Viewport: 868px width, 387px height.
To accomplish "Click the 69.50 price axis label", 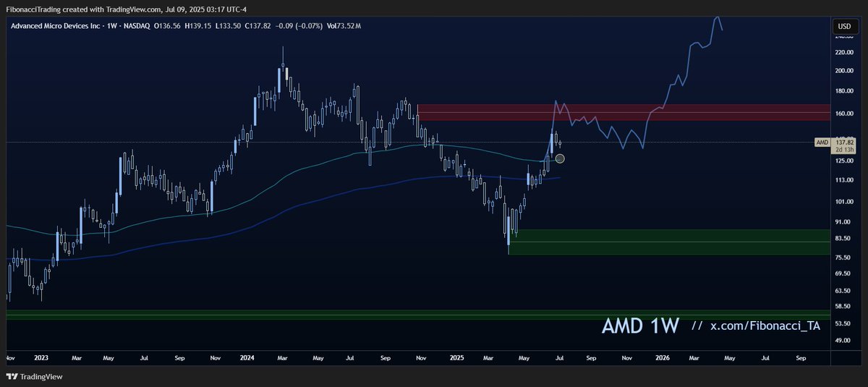I will (844, 273).
